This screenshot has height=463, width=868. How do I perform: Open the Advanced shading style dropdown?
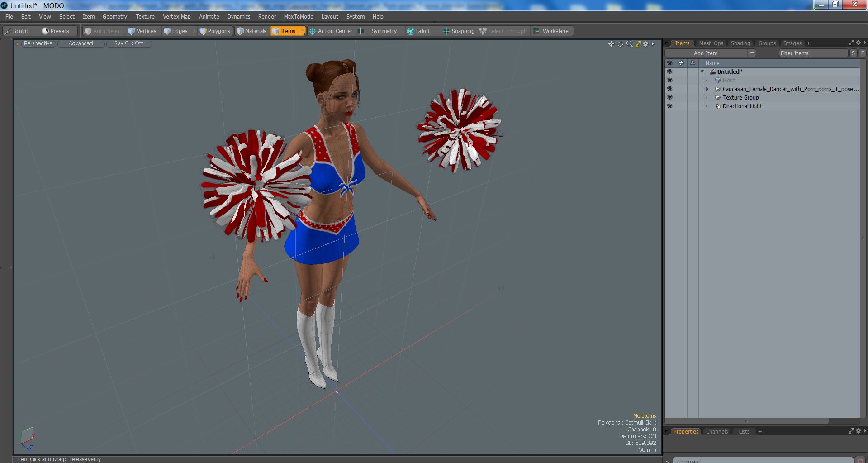click(81, 43)
